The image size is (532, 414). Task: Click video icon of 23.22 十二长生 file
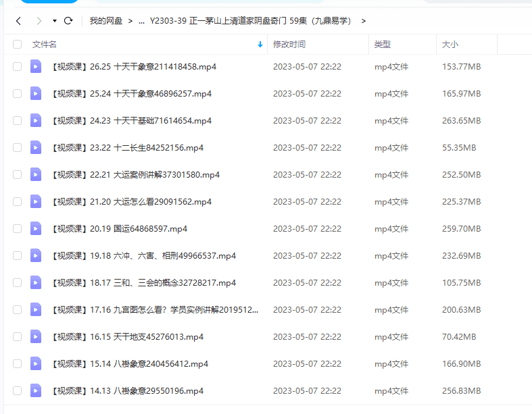point(36,147)
